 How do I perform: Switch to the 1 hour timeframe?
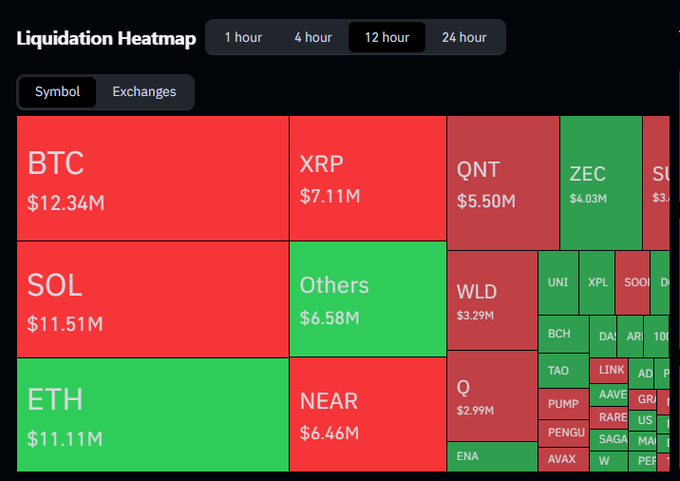(x=243, y=37)
